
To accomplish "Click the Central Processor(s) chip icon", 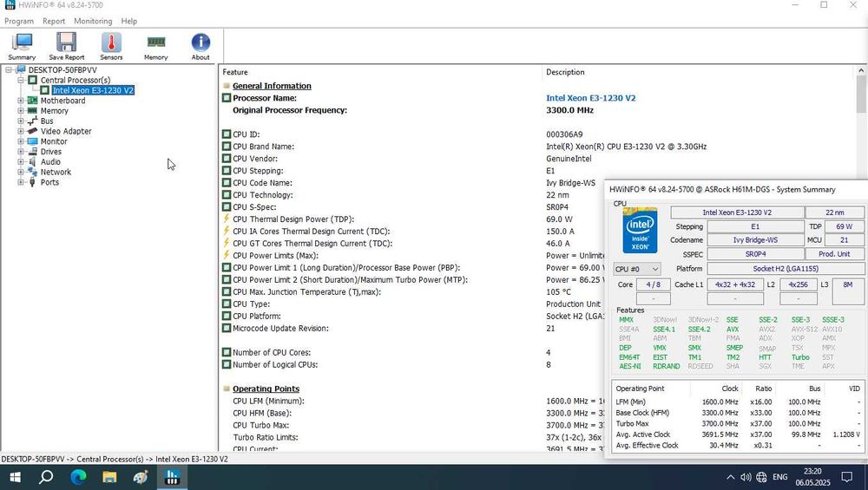I will point(33,80).
